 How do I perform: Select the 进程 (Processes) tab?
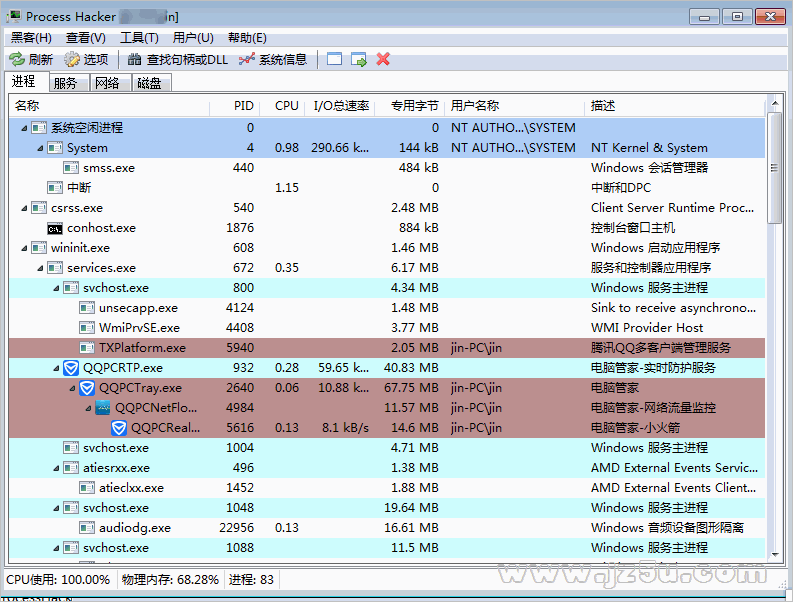tap(27, 81)
